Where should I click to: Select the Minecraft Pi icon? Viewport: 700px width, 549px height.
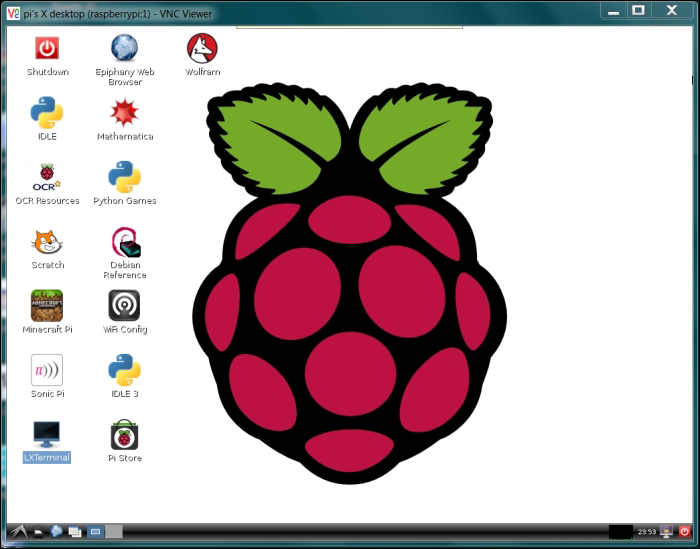(47, 306)
